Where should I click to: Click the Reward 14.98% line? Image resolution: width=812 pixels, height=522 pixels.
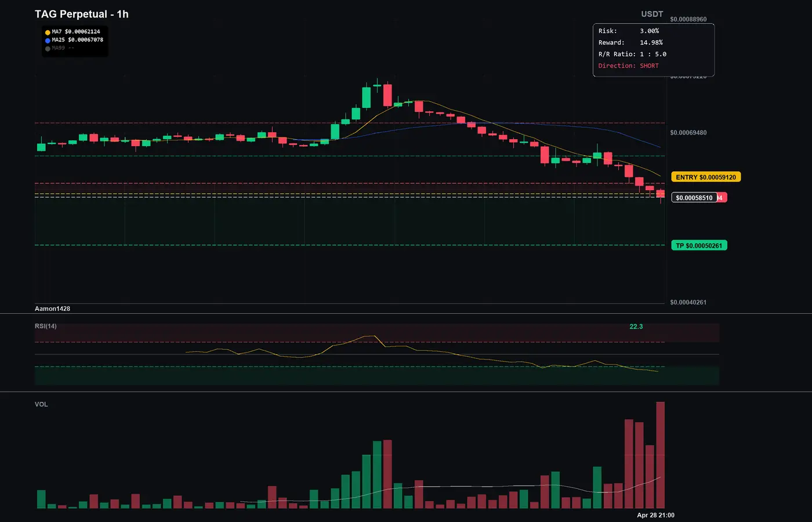pyautogui.click(x=630, y=42)
